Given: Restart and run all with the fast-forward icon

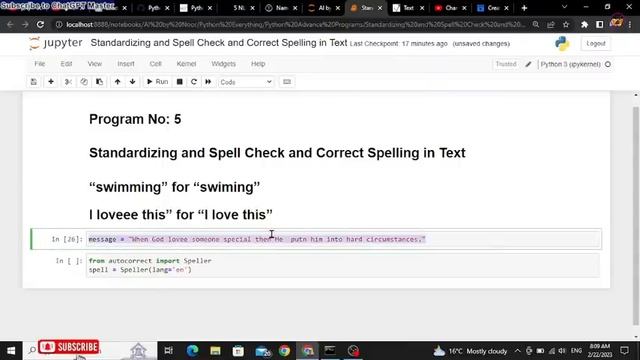Looking at the screenshot, I should 208,82.
